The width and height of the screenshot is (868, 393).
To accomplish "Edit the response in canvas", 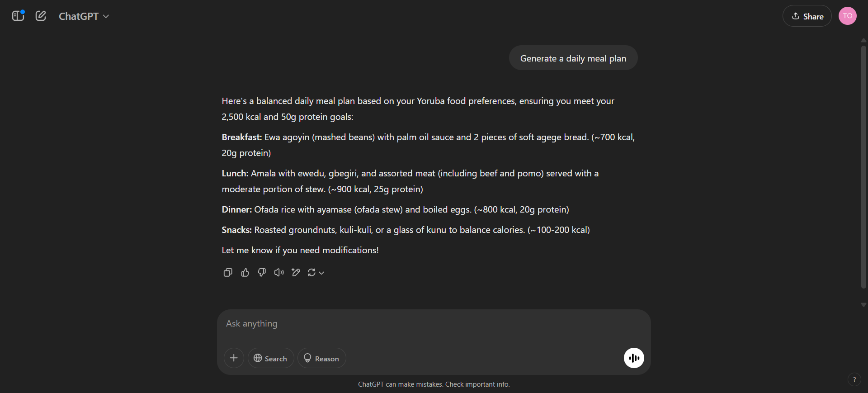I will coord(296,272).
